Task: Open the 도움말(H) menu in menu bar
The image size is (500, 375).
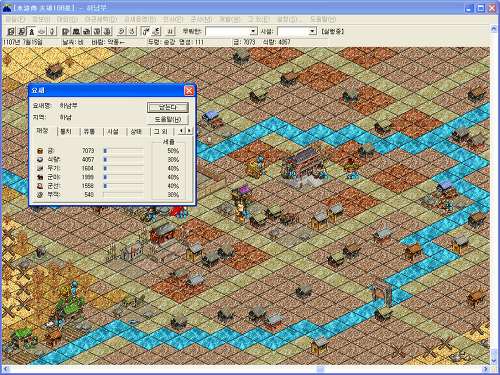Action: 323,19
